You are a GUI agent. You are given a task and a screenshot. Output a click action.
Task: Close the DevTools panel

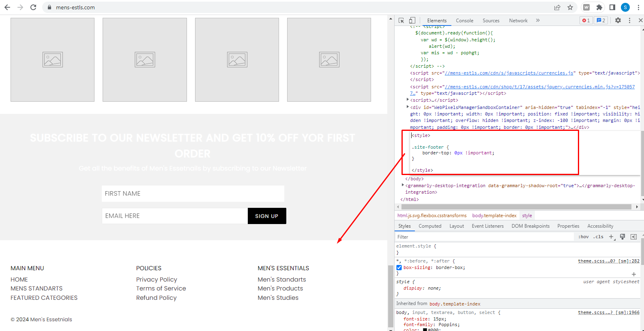(x=640, y=20)
